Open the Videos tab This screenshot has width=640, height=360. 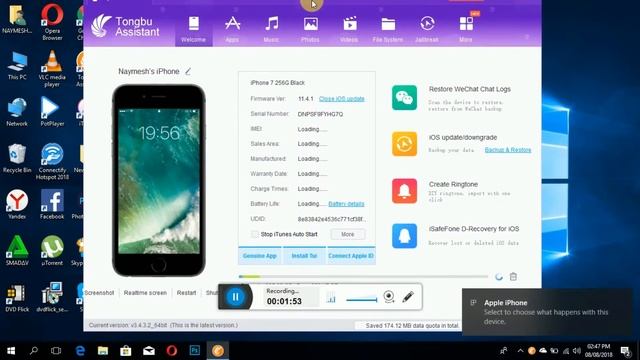[349, 29]
